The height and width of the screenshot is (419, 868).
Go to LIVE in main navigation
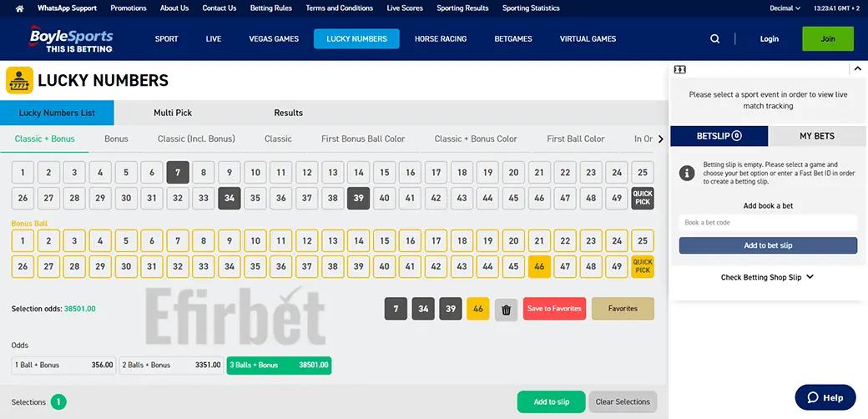pyautogui.click(x=214, y=38)
